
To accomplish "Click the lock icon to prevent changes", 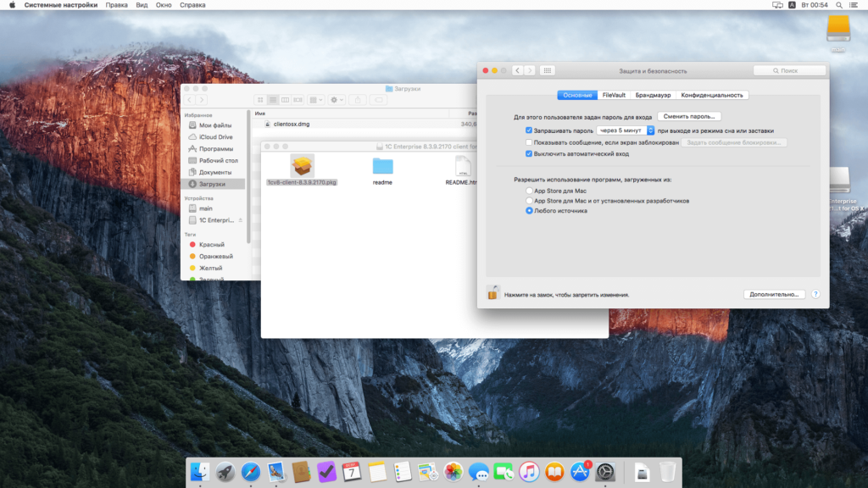I will click(x=492, y=293).
